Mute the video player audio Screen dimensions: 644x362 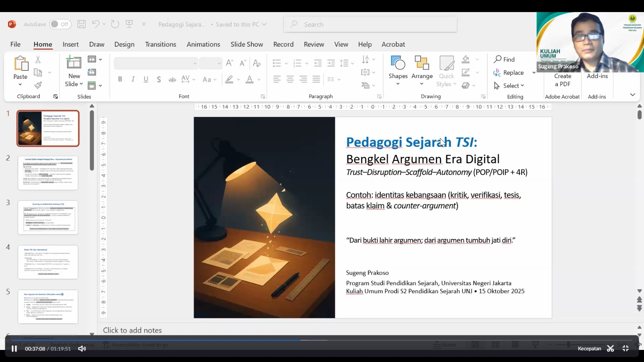(82, 349)
